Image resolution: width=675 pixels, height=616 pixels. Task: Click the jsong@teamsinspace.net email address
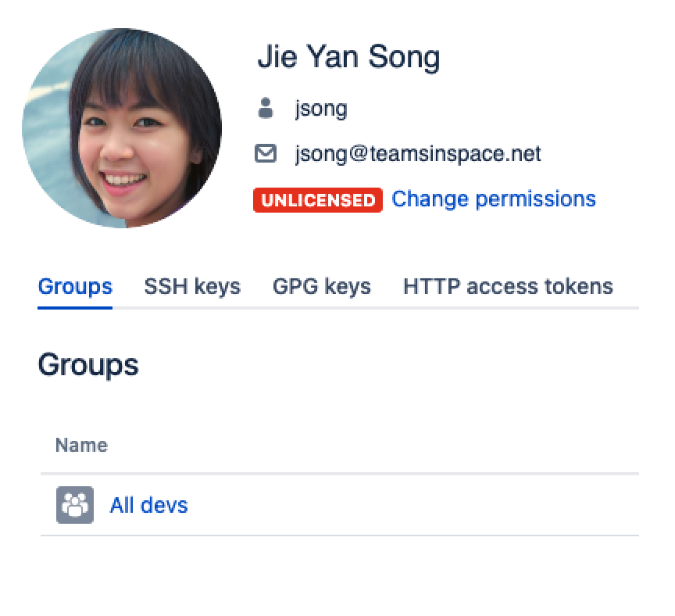[418, 154]
